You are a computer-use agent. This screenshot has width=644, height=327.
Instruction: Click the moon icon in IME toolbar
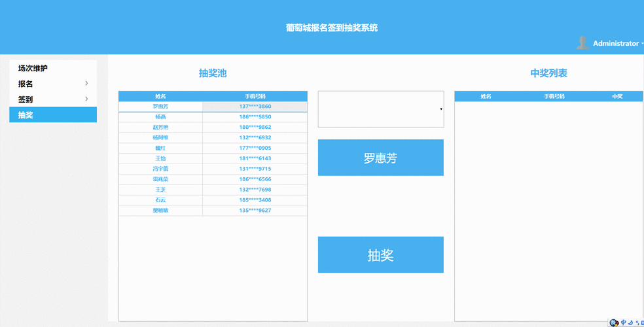[x=630, y=322]
